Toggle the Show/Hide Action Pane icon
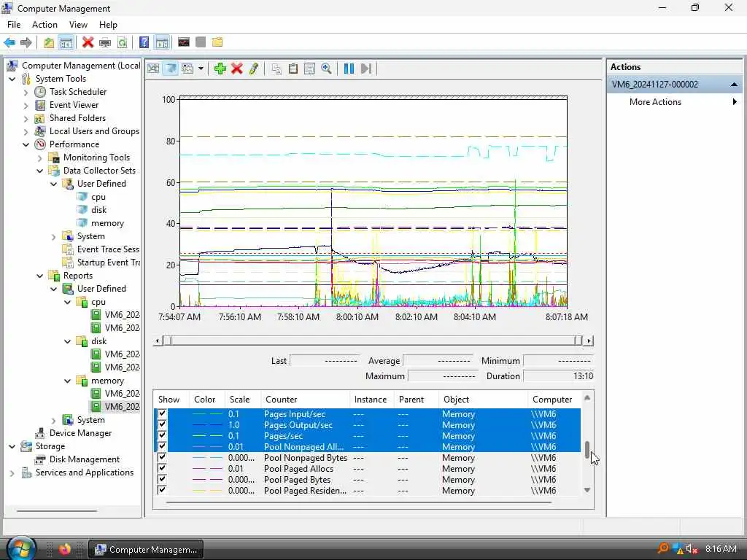 (x=162, y=42)
